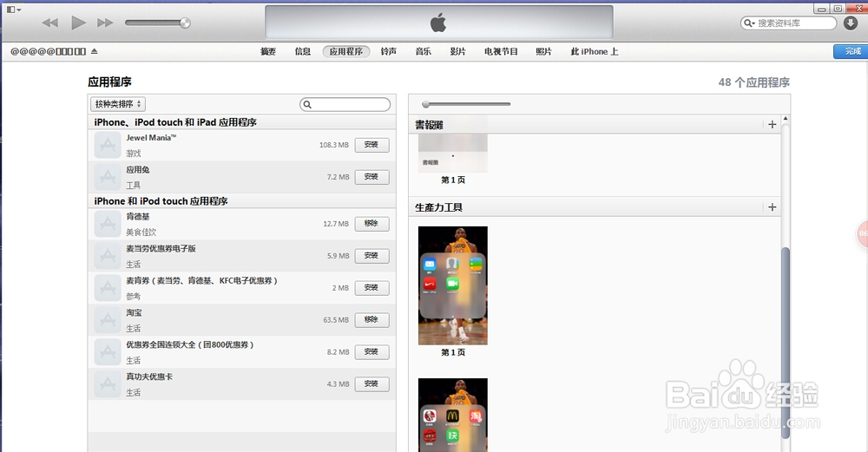Open the downloads arrow icon
Image resolution: width=868 pixels, height=452 pixels.
[851, 23]
